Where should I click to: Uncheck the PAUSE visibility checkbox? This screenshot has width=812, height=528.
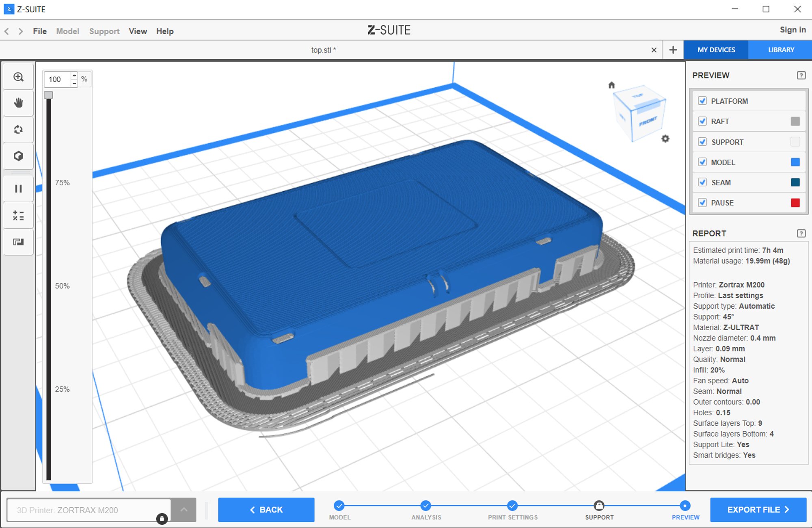(702, 203)
